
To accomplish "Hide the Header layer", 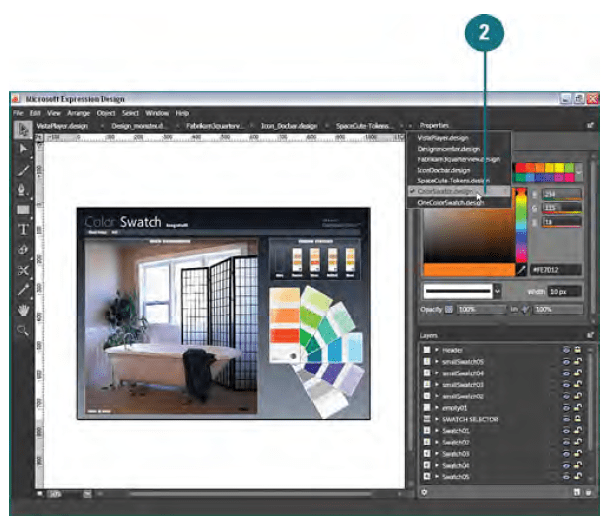I will (567, 350).
